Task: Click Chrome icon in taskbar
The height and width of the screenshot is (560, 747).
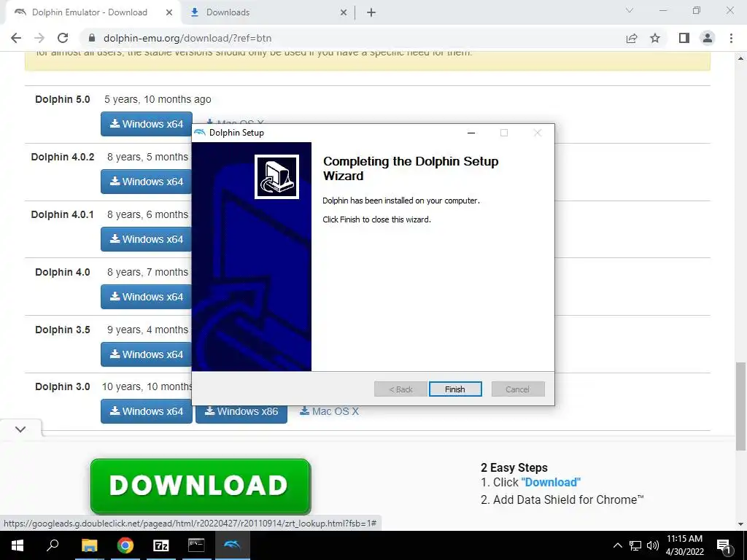Action: [125, 545]
